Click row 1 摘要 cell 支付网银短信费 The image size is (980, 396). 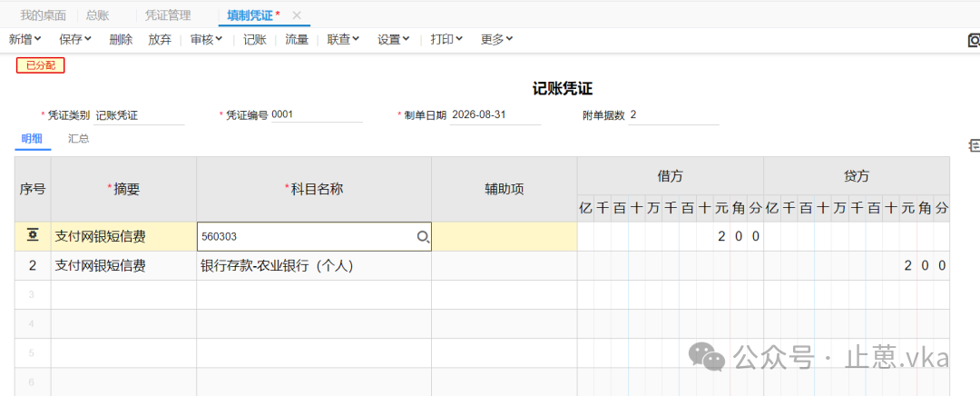pos(123,237)
